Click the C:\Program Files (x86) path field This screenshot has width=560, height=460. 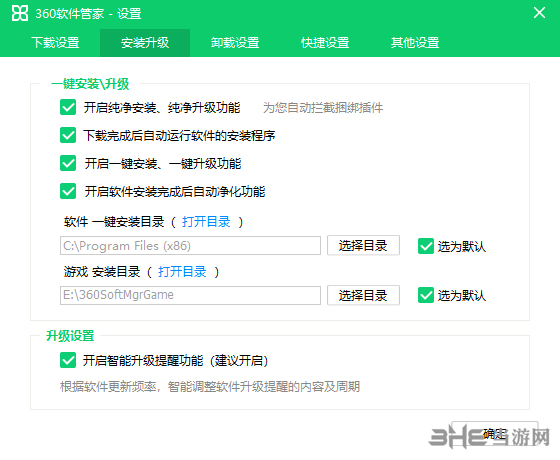(190, 245)
